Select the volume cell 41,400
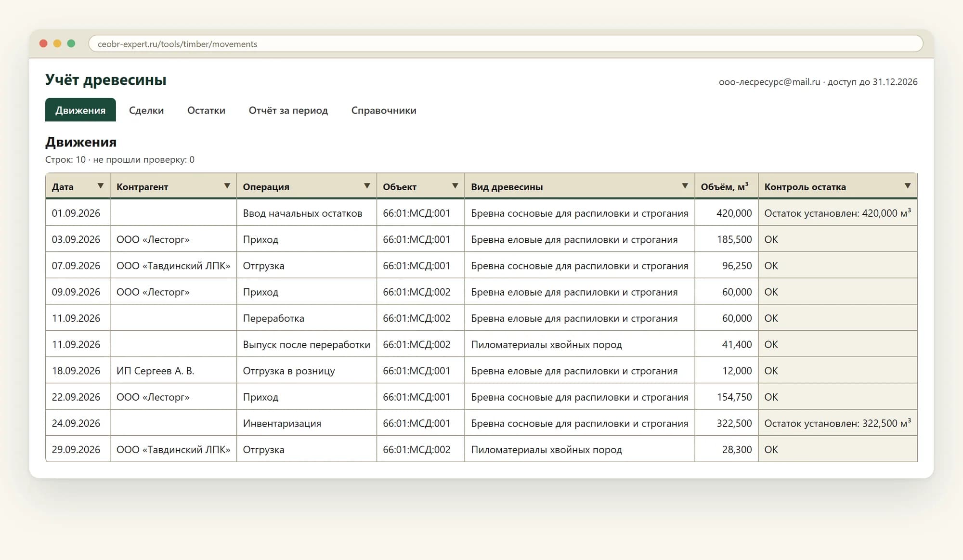The width and height of the screenshot is (963, 560). (x=727, y=344)
